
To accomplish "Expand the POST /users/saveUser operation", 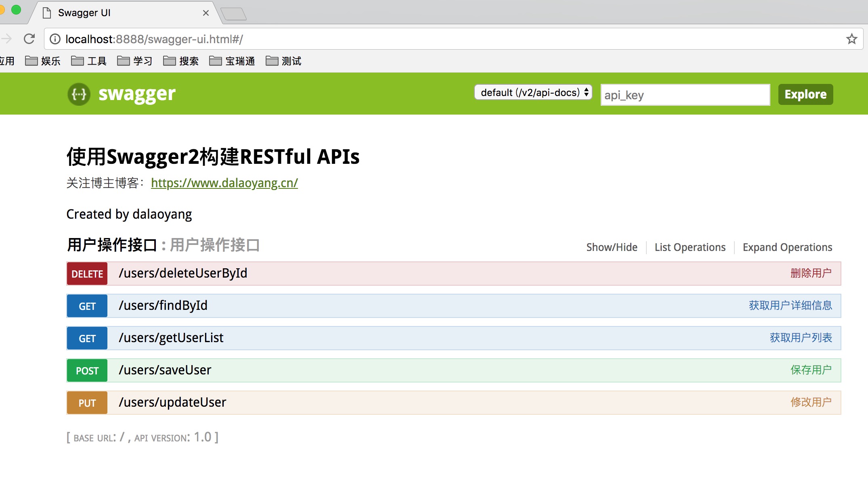I will click(165, 370).
